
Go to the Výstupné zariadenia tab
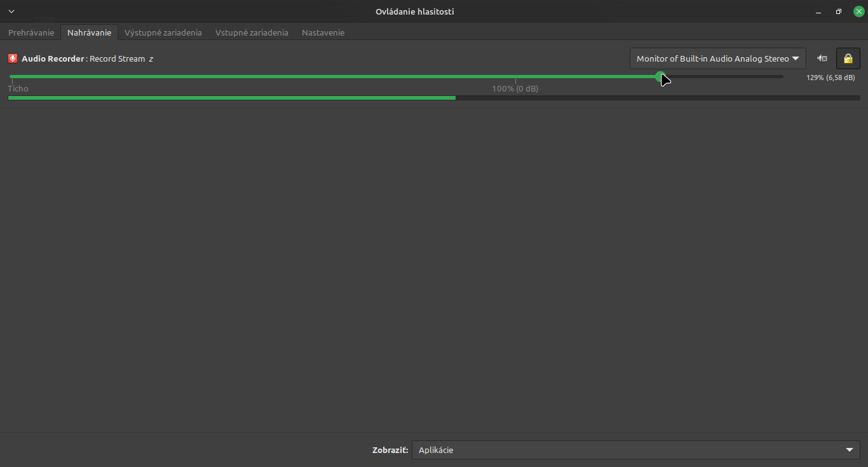pos(163,32)
